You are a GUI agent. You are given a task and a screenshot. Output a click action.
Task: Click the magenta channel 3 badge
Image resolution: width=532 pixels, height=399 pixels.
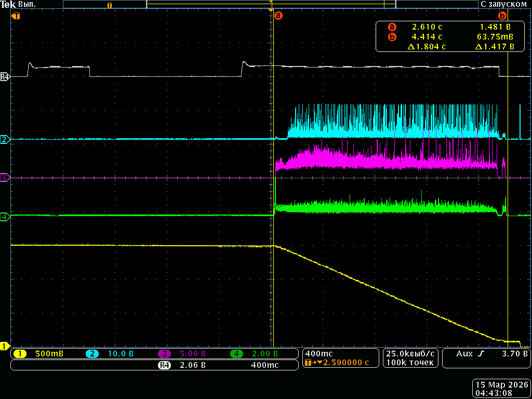[164, 354]
